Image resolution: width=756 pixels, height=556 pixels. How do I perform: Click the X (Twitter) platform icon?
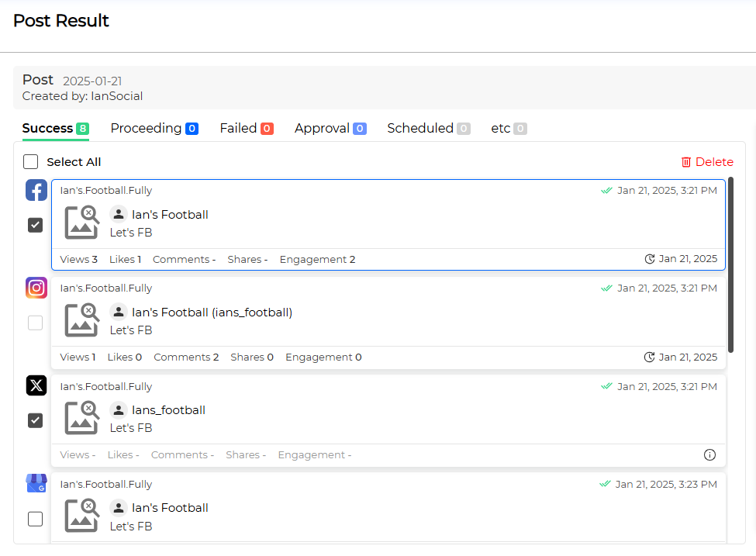pos(36,385)
